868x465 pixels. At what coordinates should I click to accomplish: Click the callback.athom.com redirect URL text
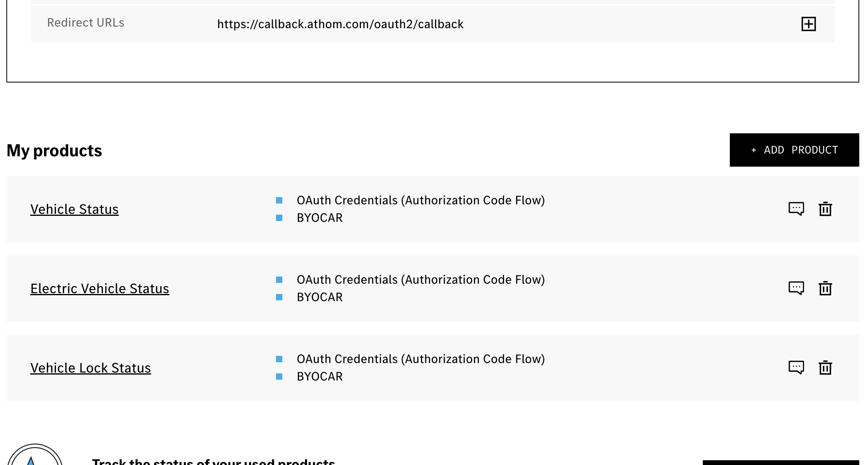tap(340, 24)
